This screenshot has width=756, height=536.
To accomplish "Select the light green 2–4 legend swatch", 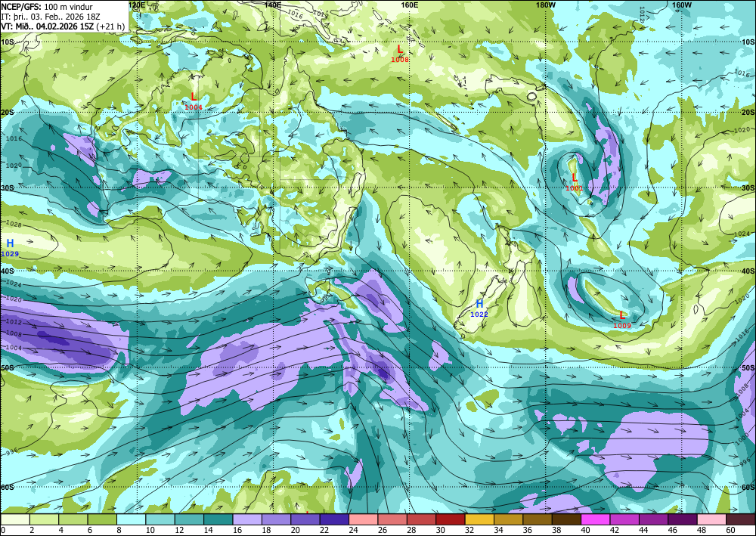I will (x=45, y=519).
